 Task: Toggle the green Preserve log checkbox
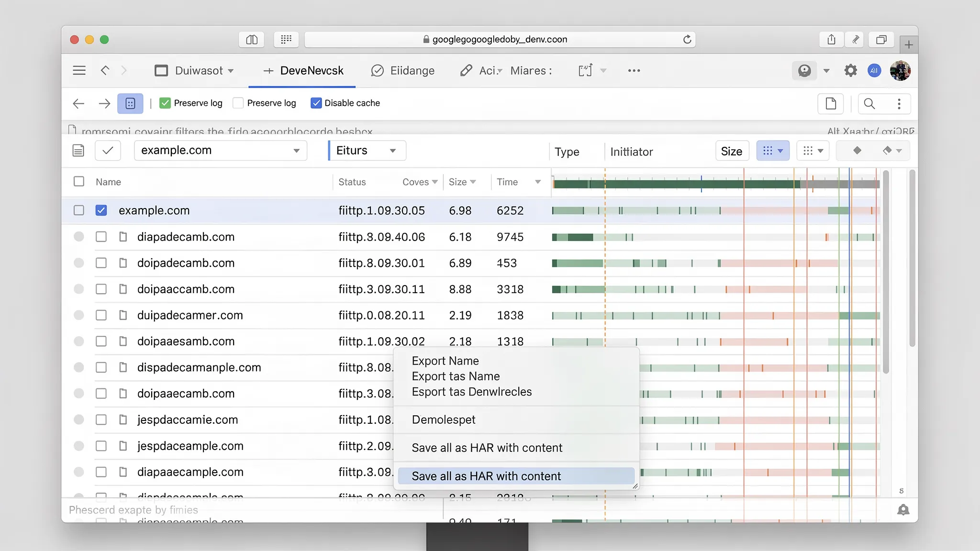[165, 103]
